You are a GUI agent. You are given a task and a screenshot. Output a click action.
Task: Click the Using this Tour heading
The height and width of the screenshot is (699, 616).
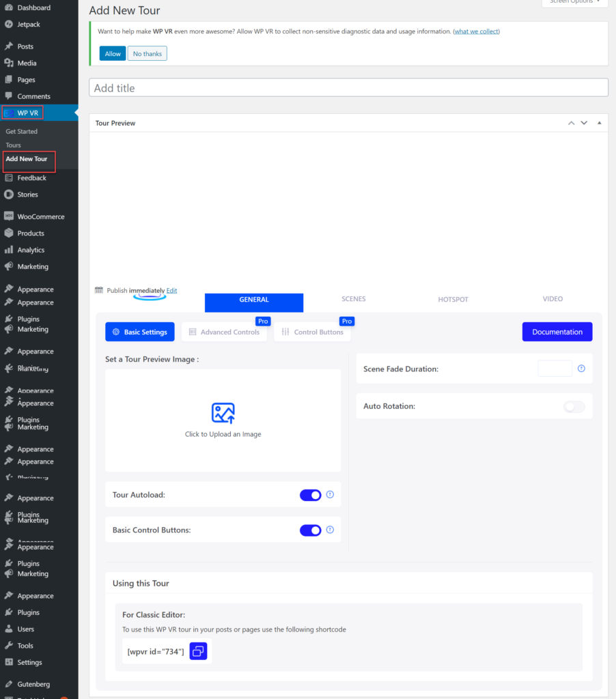point(141,583)
